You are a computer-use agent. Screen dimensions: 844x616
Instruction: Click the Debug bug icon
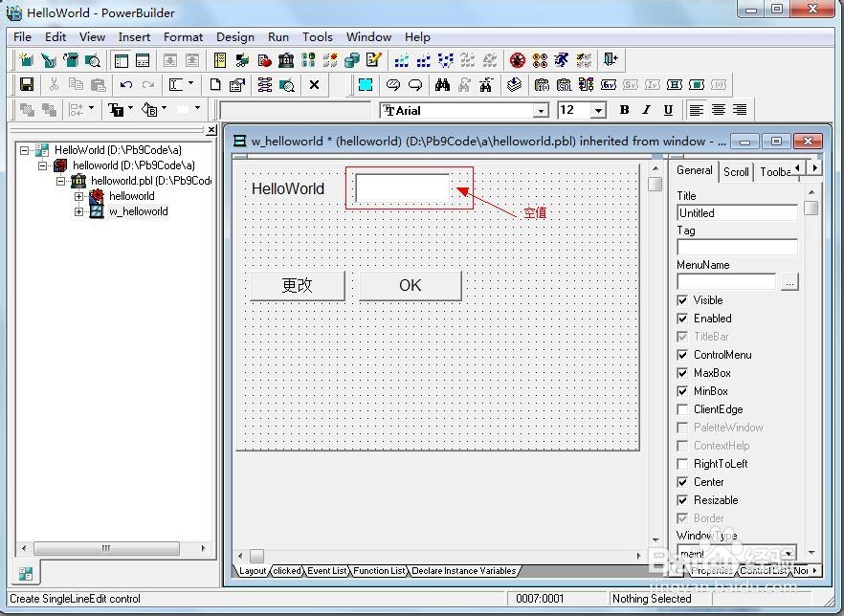[518, 59]
